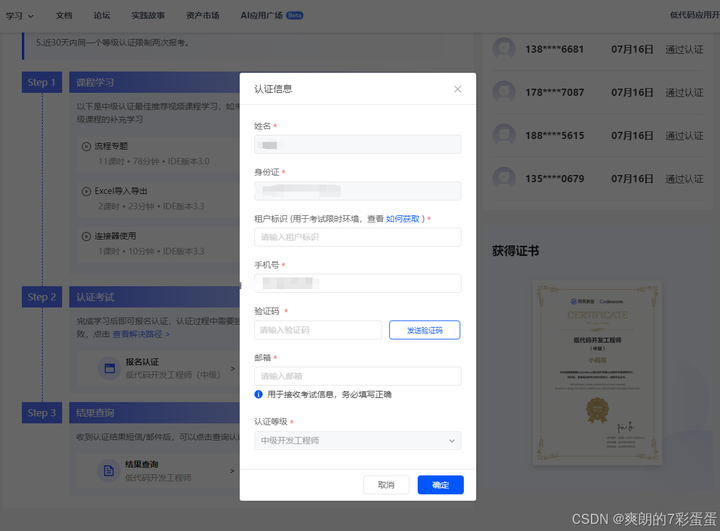This screenshot has width=720, height=531.
Task: Open the 认证等级 dropdown 中级开发工程师
Action: pyautogui.click(x=358, y=440)
